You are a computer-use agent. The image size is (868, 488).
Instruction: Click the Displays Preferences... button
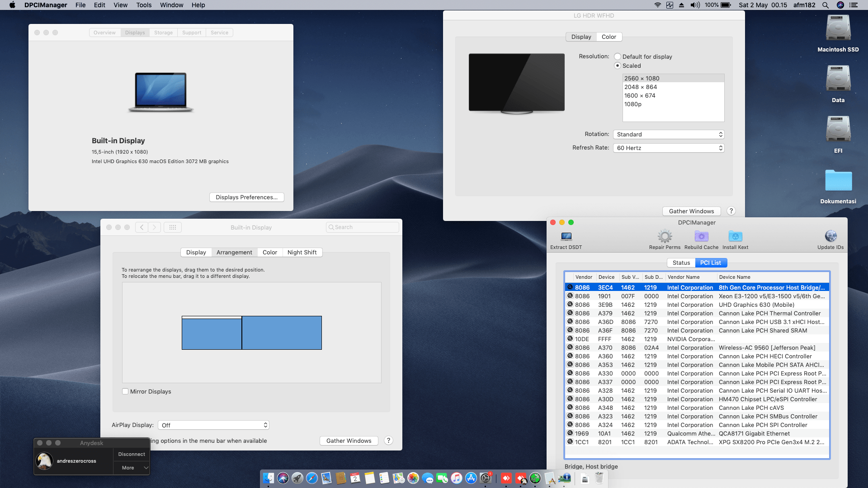coord(247,197)
